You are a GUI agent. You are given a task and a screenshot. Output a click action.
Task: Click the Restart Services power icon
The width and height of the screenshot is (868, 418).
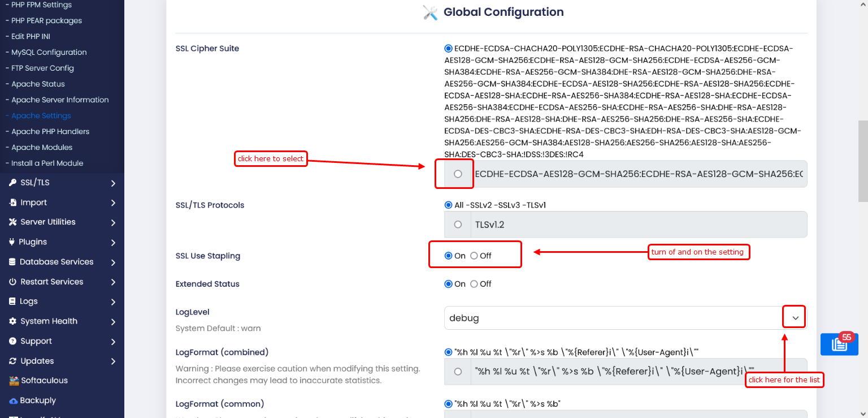coord(12,282)
